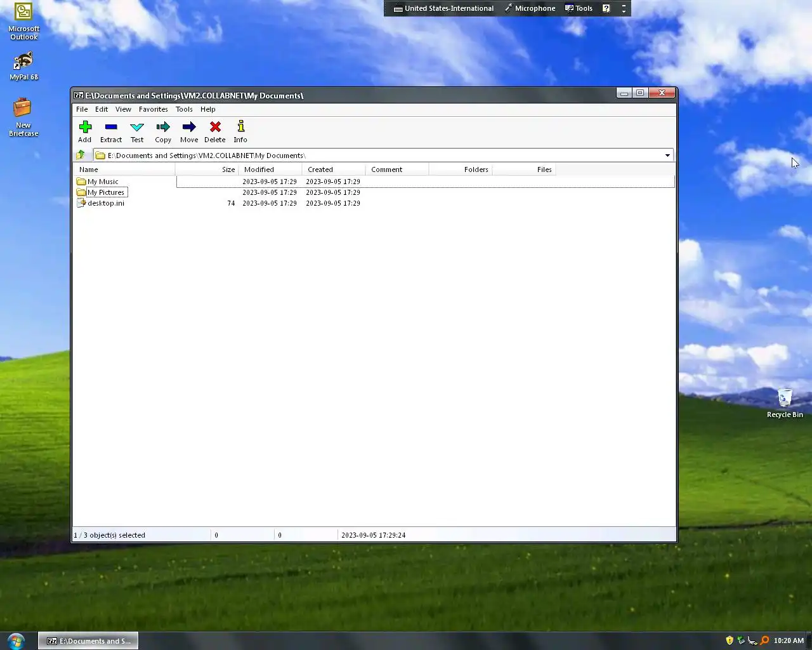Click the MyPal 68 desktop icon
Viewport: 812px width, 650px height.
click(23, 66)
